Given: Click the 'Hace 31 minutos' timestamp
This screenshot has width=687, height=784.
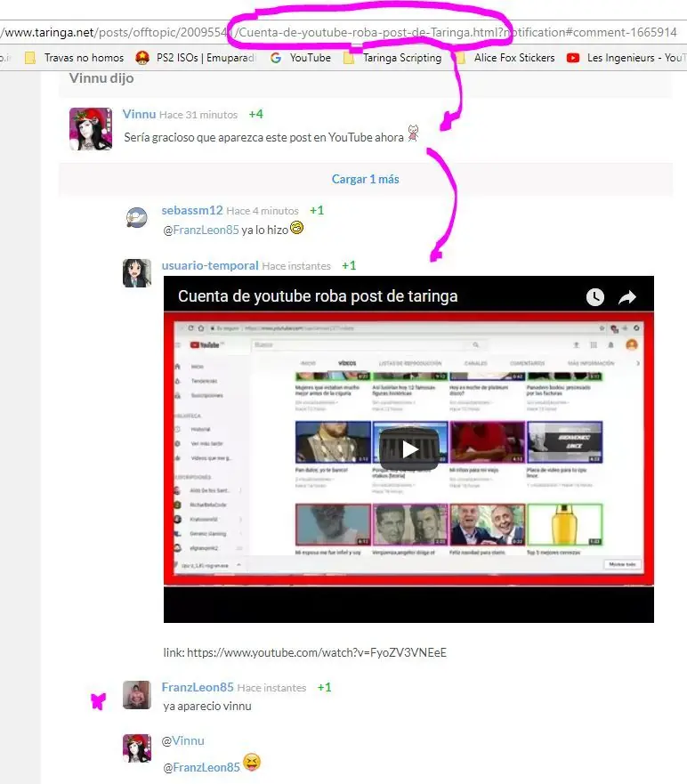Looking at the screenshot, I should (x=198, y=115).
